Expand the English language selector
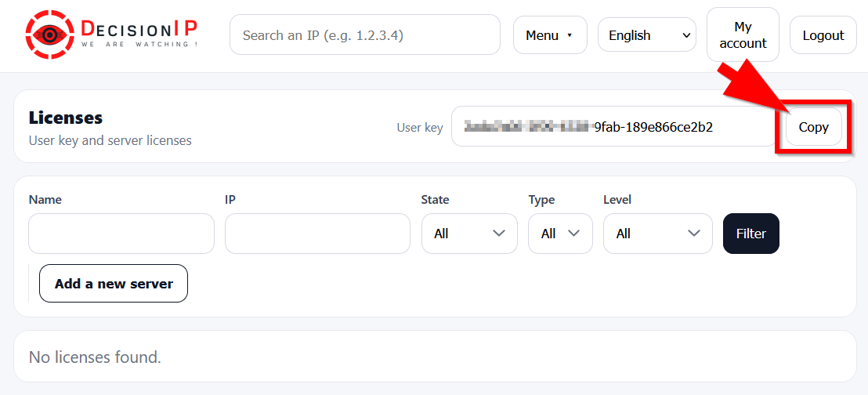 (x=646, y=35)
